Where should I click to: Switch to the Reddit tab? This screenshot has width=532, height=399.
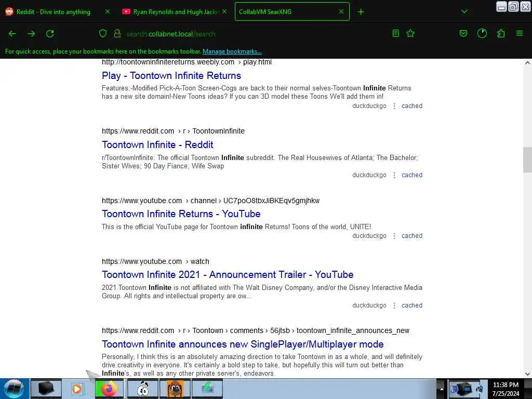coord(54,12)
